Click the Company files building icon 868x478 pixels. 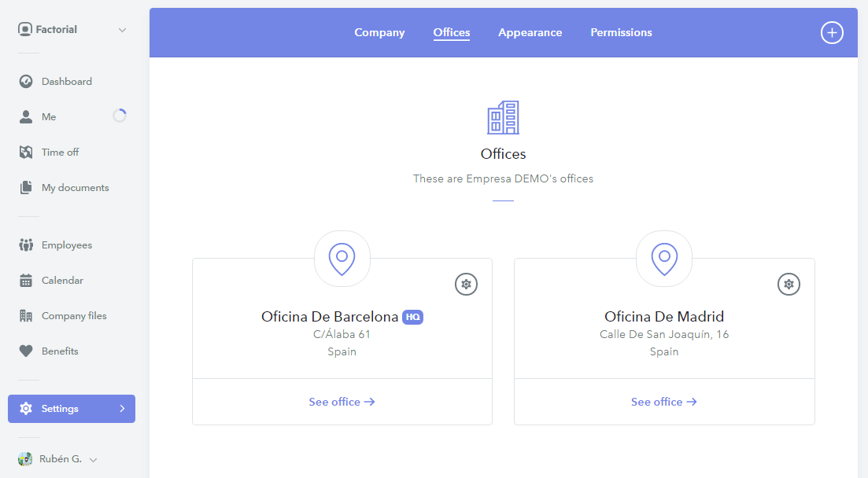(x=26, y=316)
